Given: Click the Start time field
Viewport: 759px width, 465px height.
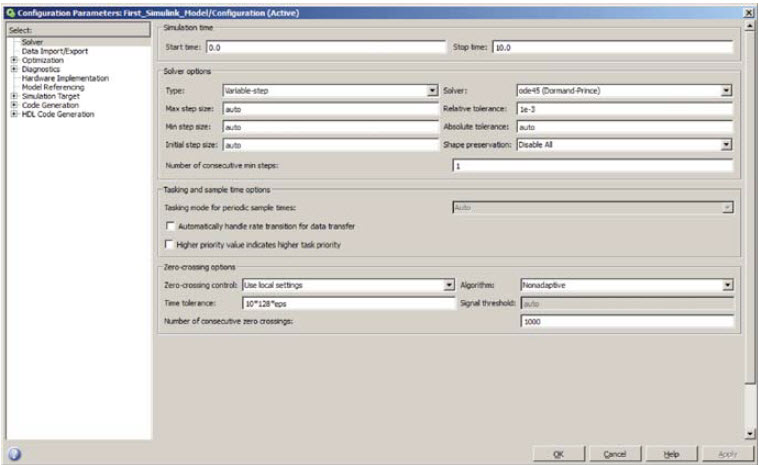Looking at the screenshot, I should (326, 47).
